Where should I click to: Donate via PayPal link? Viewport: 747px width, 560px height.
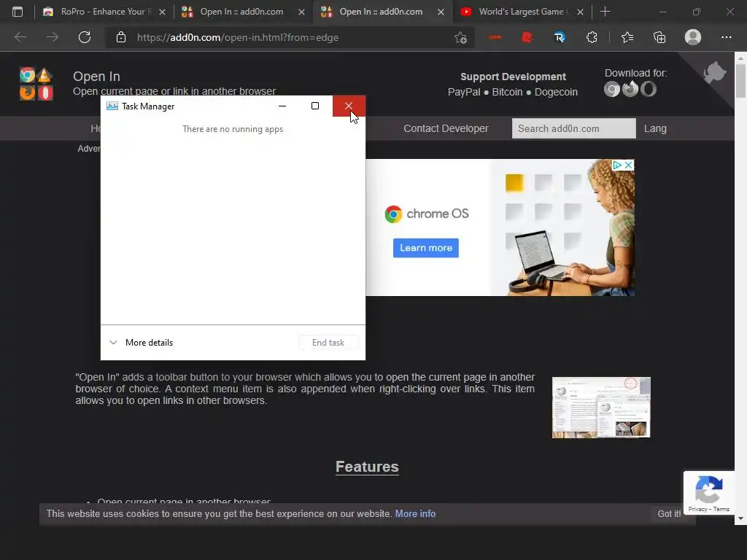point(464,92)
